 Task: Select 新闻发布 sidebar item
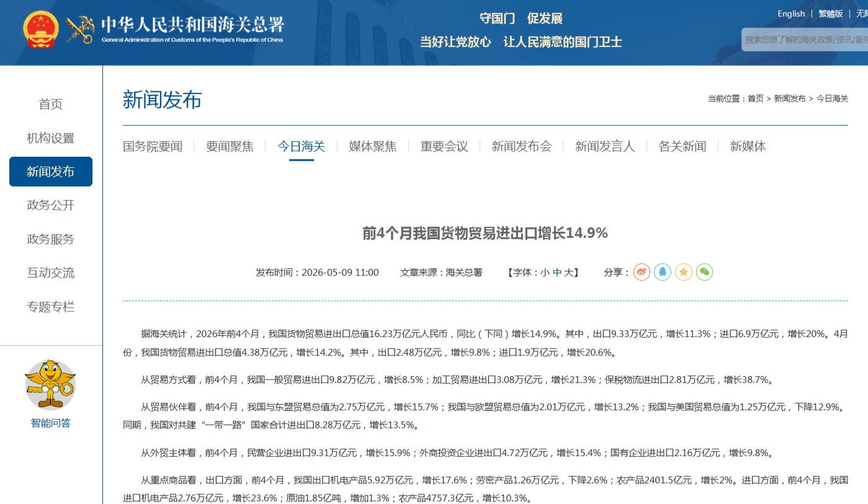51,172
